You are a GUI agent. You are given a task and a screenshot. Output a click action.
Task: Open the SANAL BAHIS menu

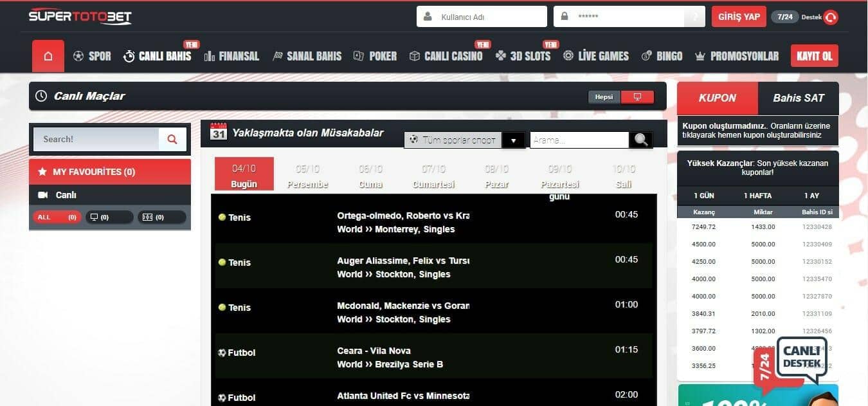[x=307, y=56]
